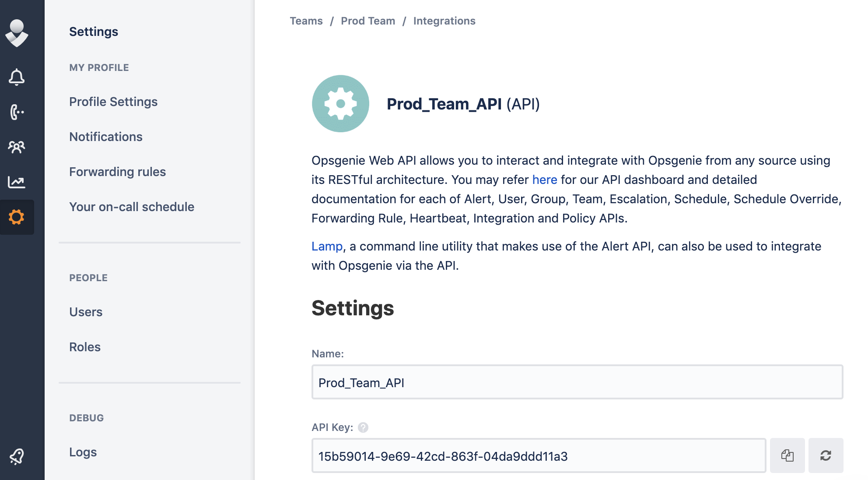Click the DEBUG section label
868x480 pixels.
tap(87, 418)
